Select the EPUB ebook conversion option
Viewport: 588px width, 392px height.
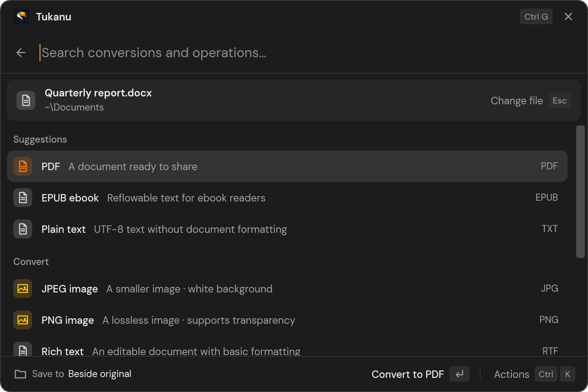[287, 198]
